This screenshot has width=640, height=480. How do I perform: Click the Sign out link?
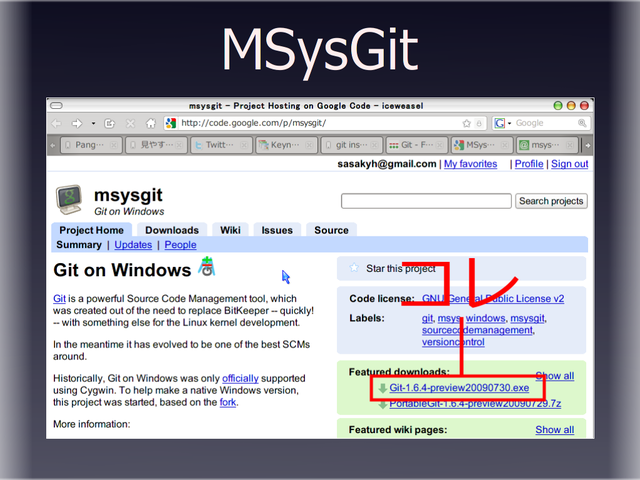(x=569, y=164)
